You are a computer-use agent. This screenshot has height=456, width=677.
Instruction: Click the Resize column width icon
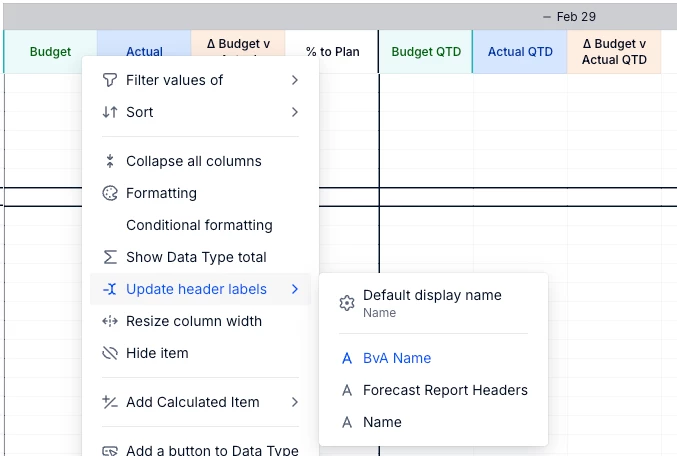[110, 321]
